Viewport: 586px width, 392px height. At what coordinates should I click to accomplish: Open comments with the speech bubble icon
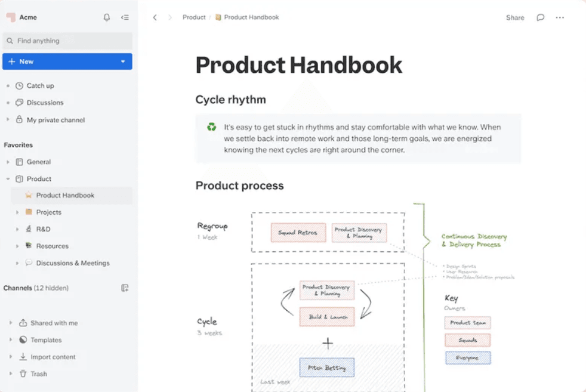tap(540, 17)
